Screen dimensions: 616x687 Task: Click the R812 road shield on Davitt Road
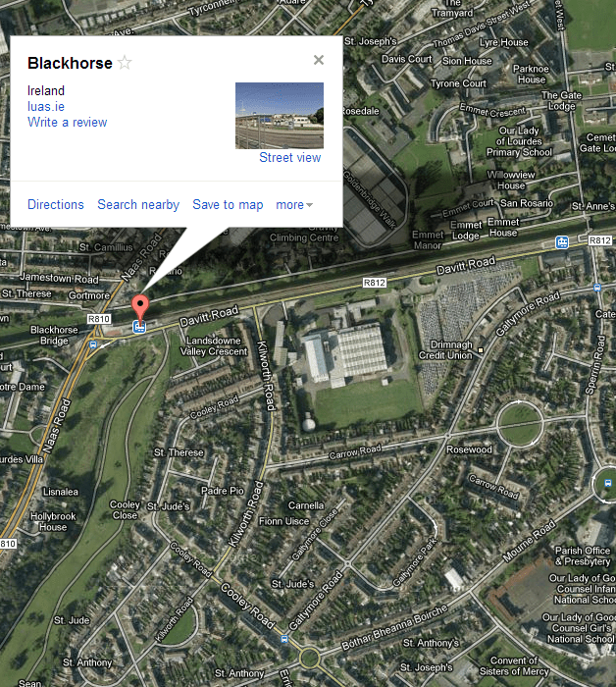(375, 283)
